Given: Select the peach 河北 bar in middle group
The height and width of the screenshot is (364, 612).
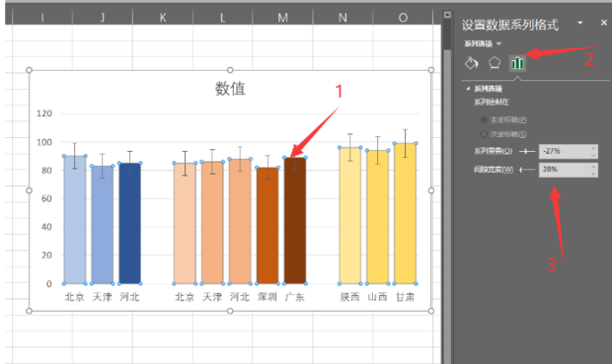Looking at the screenshot, I should (x=240, y=221).
